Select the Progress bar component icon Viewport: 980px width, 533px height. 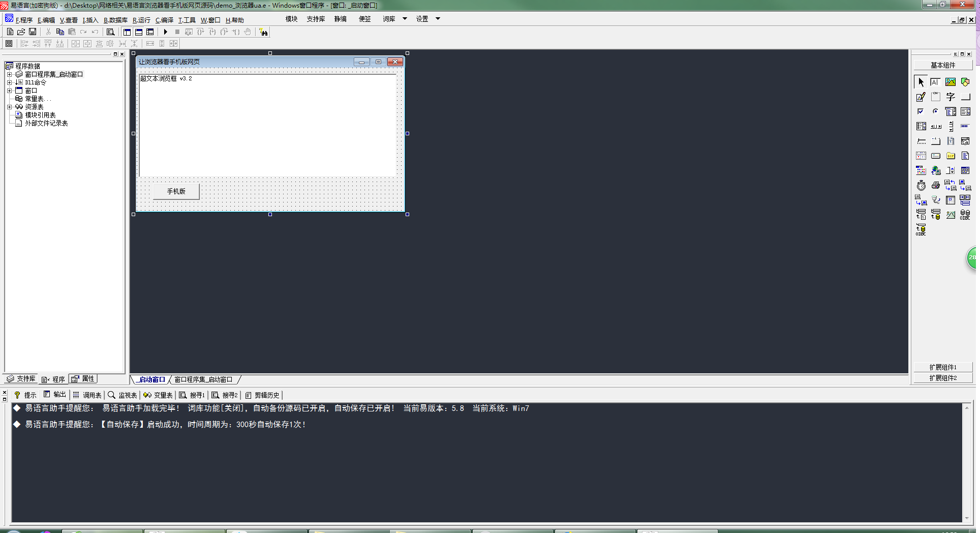coord(965,126)
